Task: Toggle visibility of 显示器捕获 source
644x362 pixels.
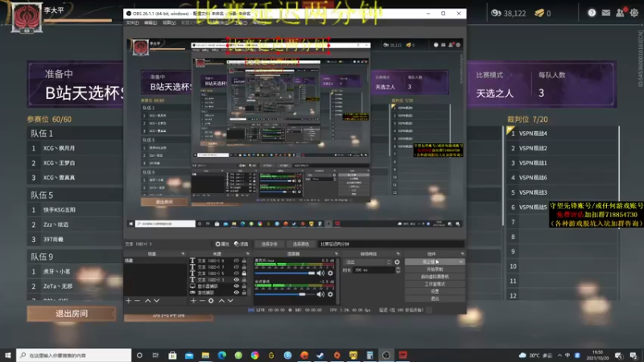Action: 236,286
